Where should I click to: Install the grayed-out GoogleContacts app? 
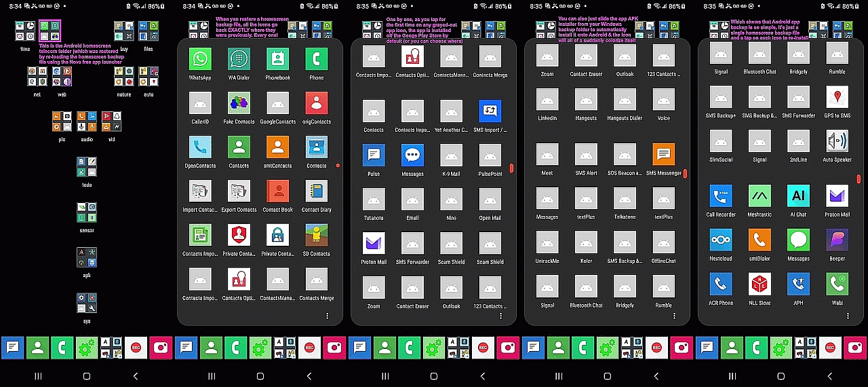(277, 103)
